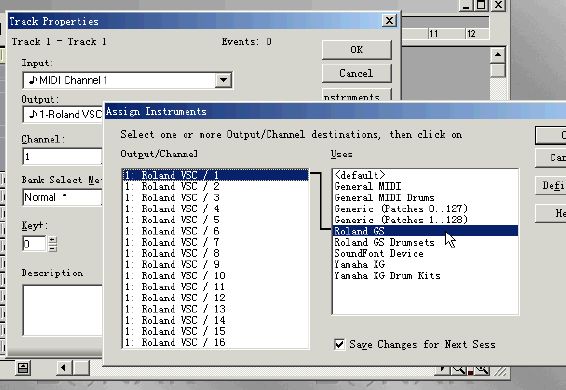The width and height of the screenshot is (566, 390).
Task: Choose Roland GS instrument definition
Action: pyautogui.click(x=425, y=231)
